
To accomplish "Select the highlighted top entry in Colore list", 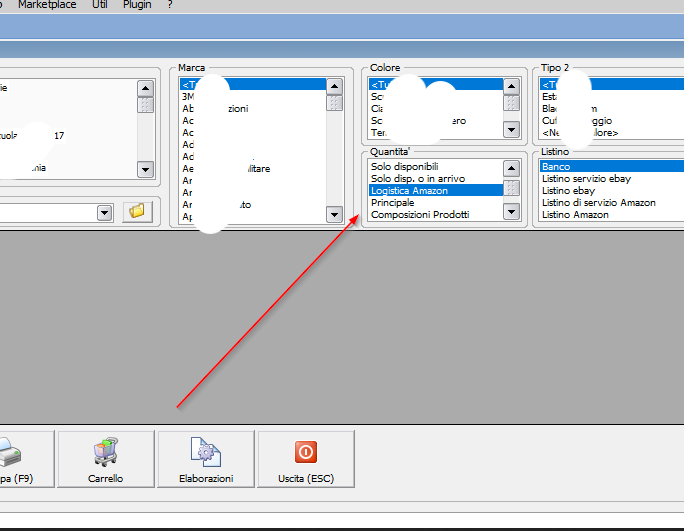I will pos(435,85).
